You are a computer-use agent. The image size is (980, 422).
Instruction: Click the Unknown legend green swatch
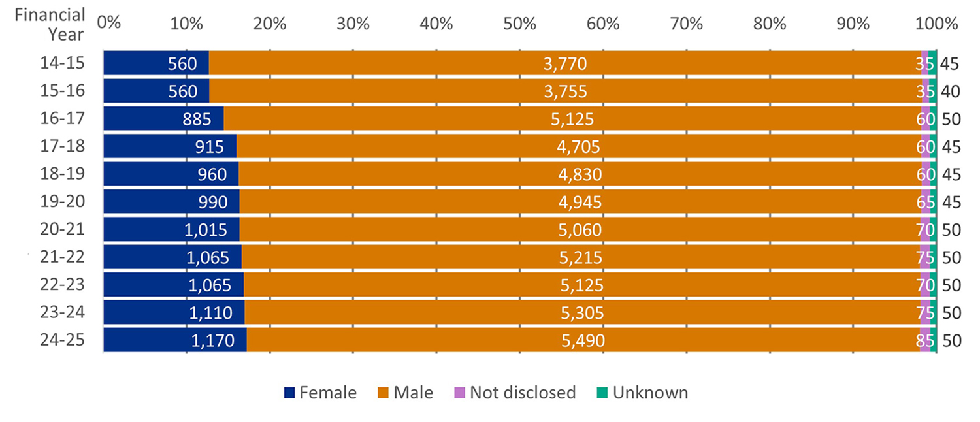click(602, 393)
